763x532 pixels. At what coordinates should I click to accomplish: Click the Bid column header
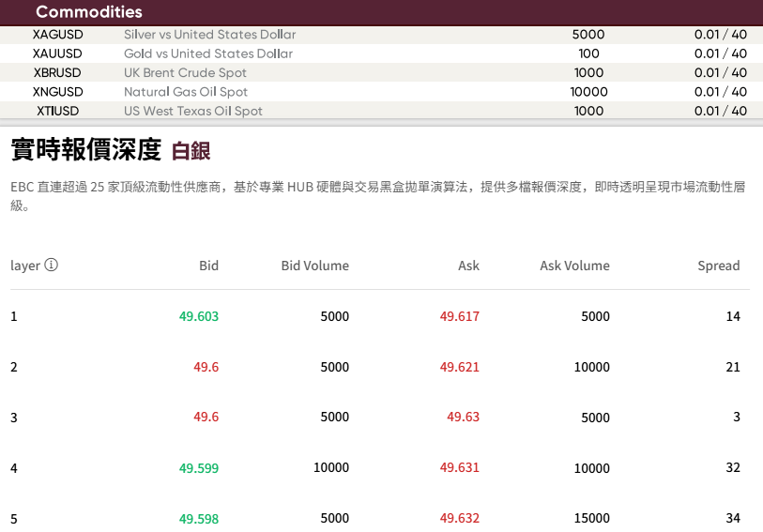(208, 266)
